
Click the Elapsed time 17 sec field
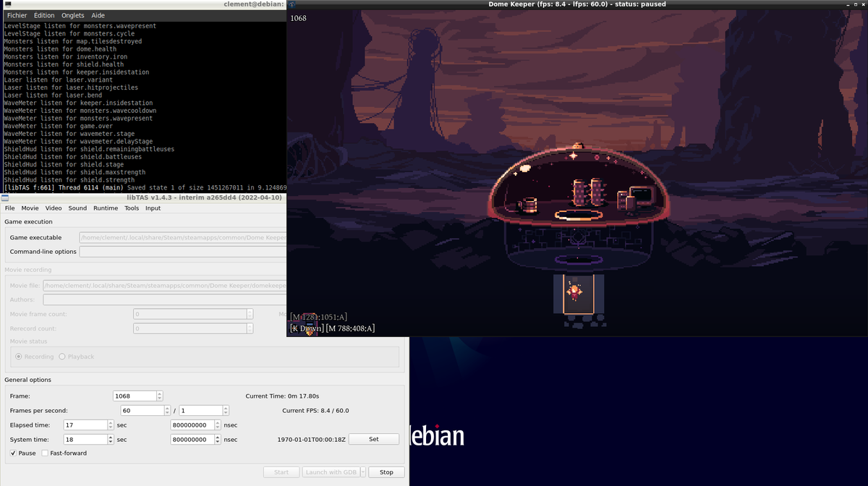coord(85,425)
